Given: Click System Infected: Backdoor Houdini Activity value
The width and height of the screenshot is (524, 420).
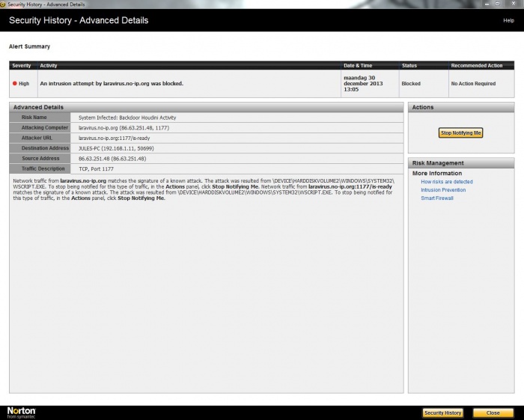Looking at the screenshot, I should pos(127,118).
